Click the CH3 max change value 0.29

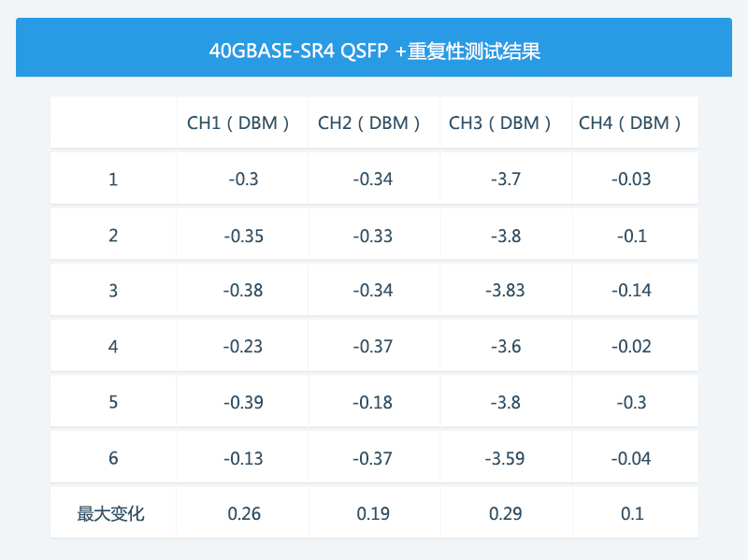pos(505,513)
